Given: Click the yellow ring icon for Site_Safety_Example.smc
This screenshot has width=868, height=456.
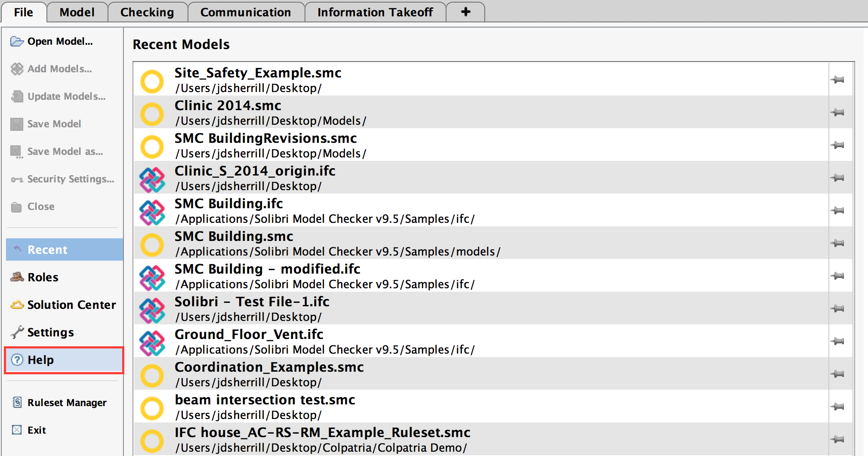Looking at the screenshot, I should pyautogui.click(x=152, y=81).
